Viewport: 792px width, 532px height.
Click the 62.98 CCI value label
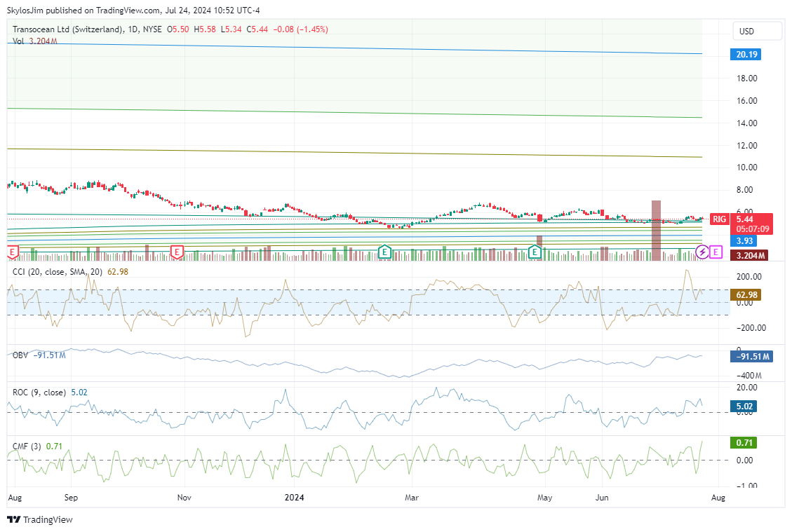point(746,295)
